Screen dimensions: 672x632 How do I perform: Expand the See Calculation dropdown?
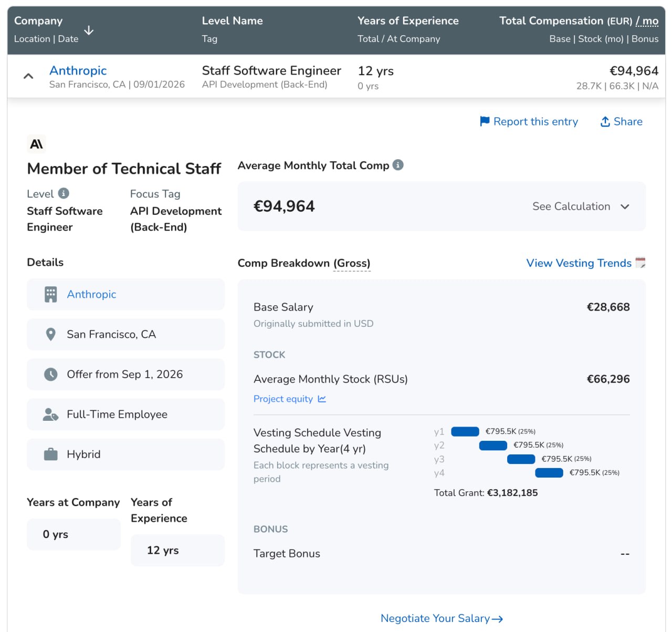coord(581,206)
